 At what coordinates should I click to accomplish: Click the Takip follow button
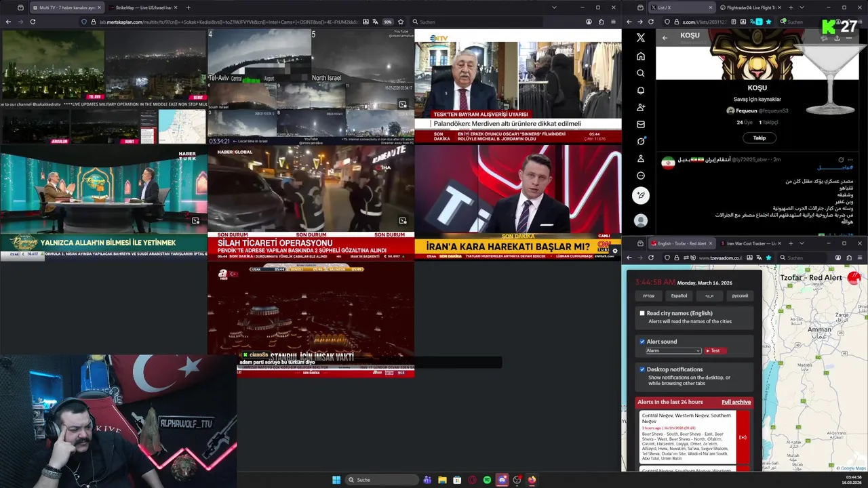pyautogui.click(x=759, y=138)
